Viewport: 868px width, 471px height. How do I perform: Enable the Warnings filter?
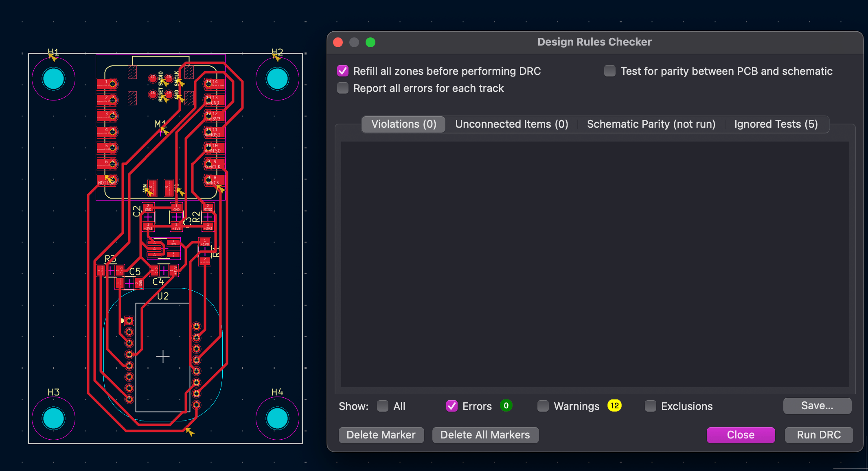pos(543,406)
